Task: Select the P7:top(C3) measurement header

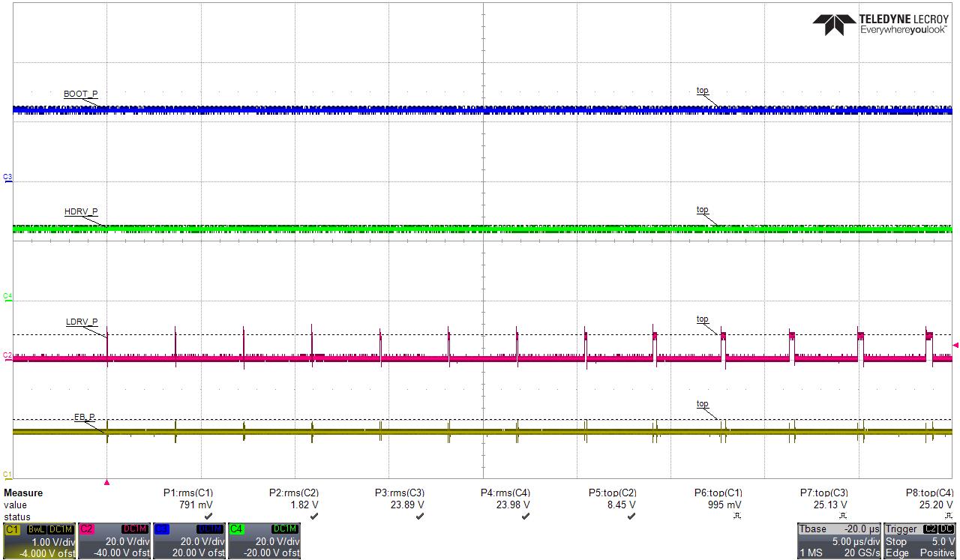Action: pos(824,493)
